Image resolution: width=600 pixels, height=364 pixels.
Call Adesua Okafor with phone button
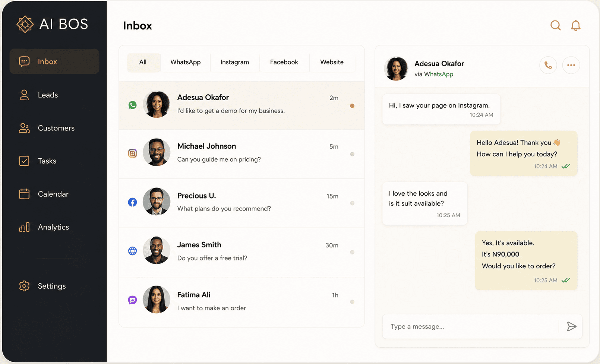[548, 65]
